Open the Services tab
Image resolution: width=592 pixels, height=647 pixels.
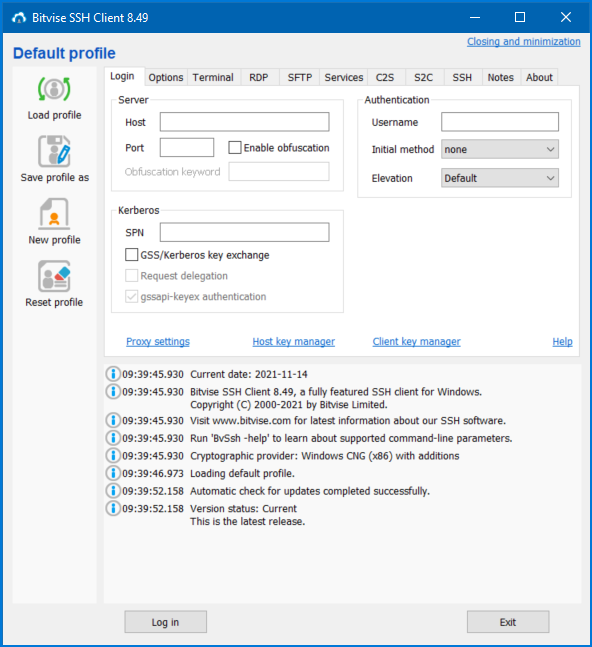(344, 77)
